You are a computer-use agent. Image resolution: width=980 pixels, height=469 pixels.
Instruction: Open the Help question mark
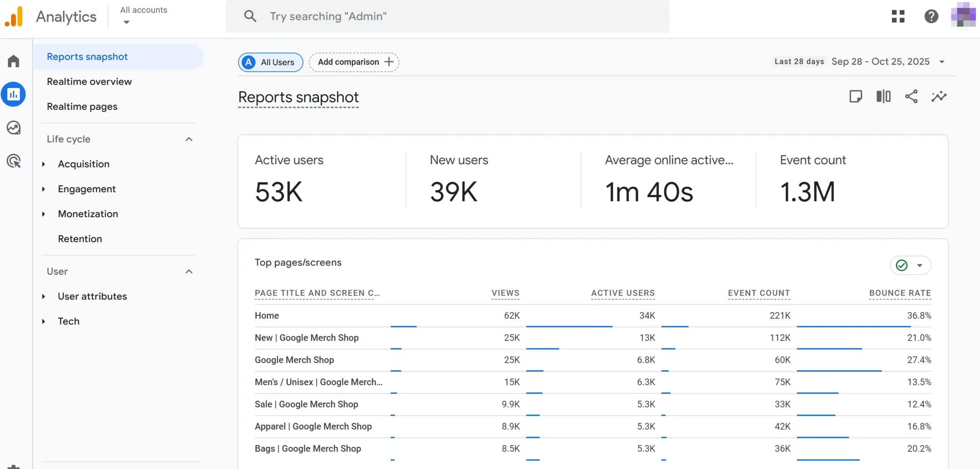[x=931, y=16]
